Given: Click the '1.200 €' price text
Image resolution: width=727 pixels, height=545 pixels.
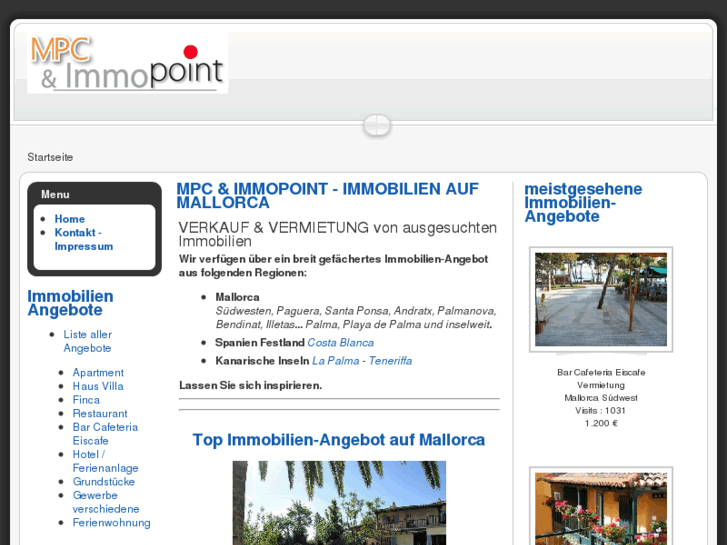Looking at the screenshot, I should click(x=601, y=423).
